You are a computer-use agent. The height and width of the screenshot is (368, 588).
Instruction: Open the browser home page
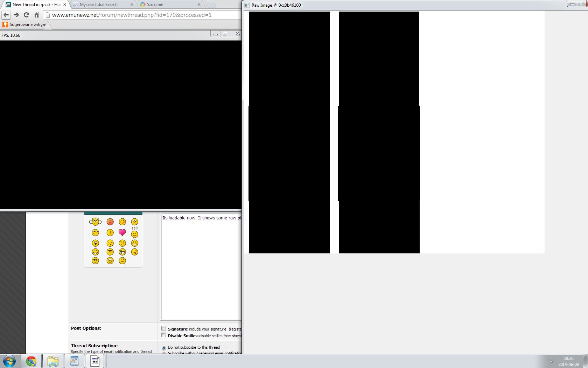tap(36, 15)
